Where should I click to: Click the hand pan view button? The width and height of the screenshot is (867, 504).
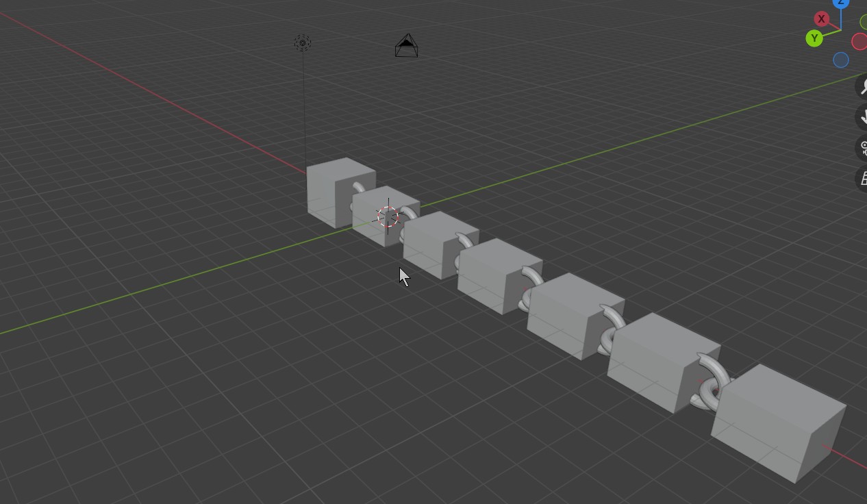tap(862, 116)
